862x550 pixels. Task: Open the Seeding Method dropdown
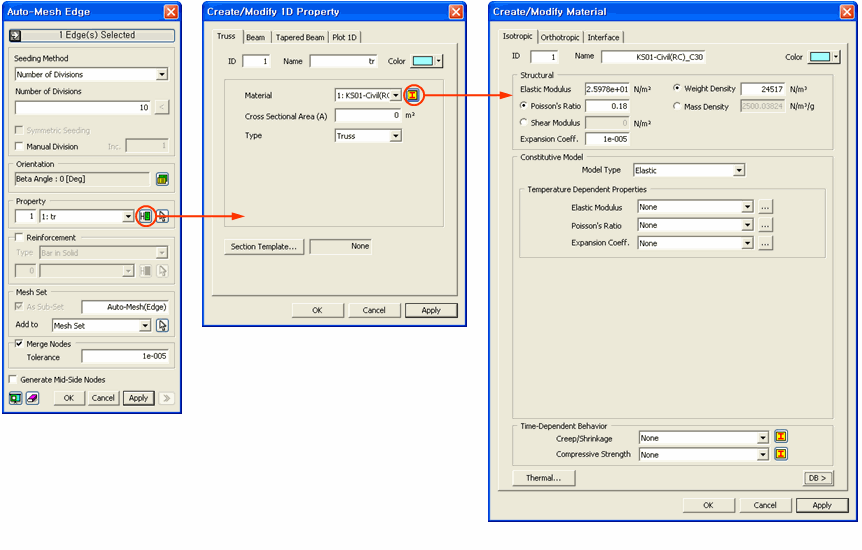pyautogui.click(x=162, y=74)
